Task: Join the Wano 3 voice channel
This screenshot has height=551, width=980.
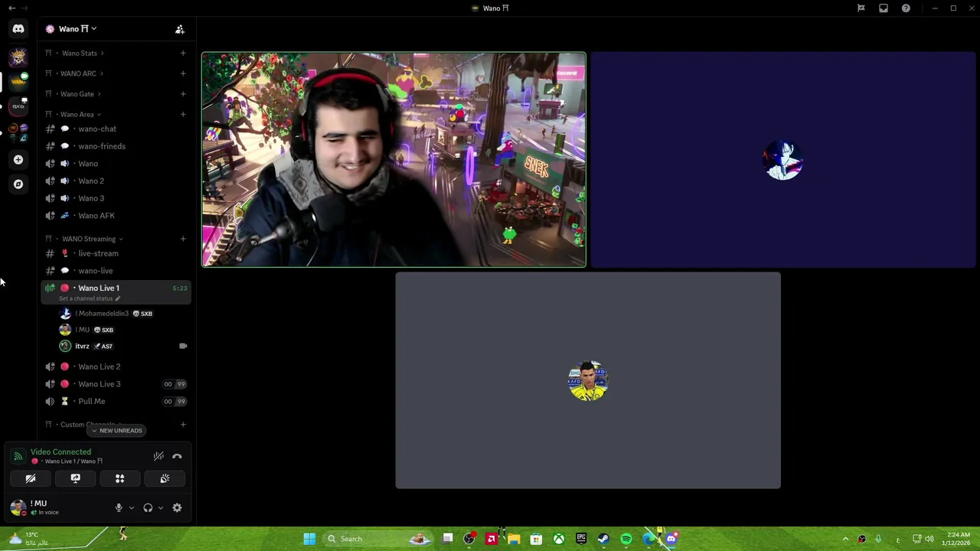Action: pos(115,198)
